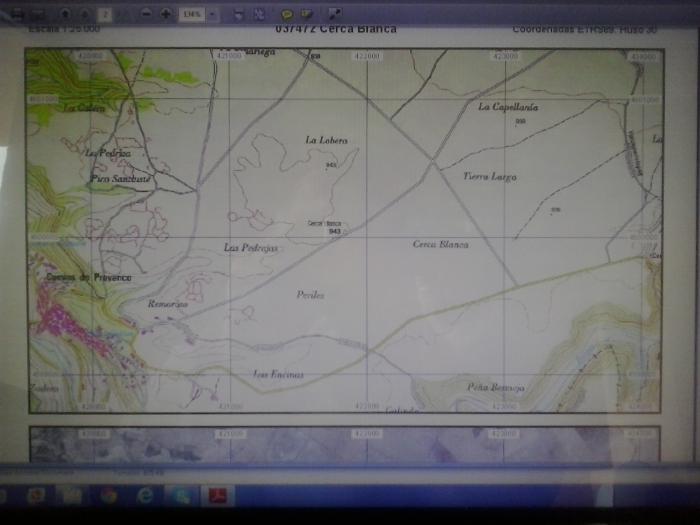Click the second toolbar icon beside print
The image size is (700, 525).
(x=38, y=14)
